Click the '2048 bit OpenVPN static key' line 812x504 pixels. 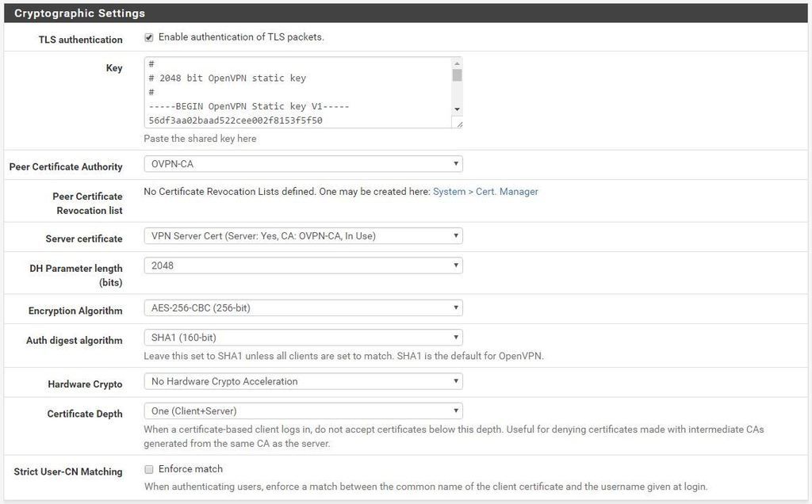(x=228, y=78)
